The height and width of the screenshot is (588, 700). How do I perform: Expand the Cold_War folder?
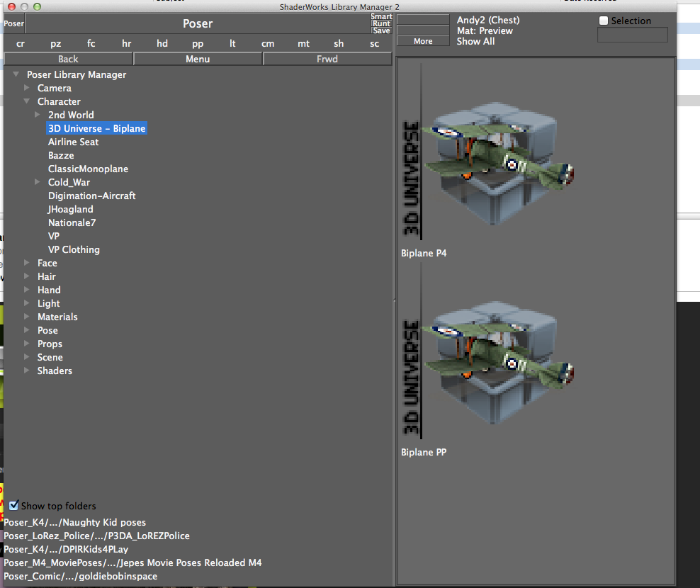[38, 182]
